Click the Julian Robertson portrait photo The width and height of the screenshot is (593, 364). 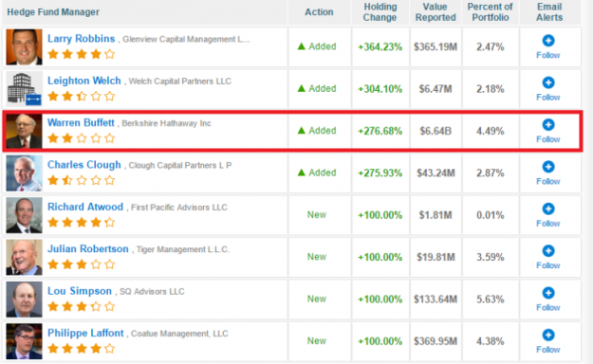tap(25, 257)
